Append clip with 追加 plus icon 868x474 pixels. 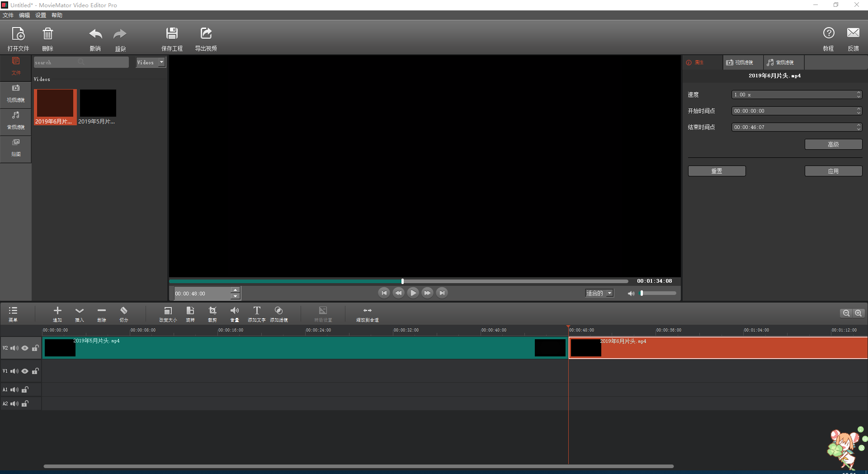[x=57, y=311]
